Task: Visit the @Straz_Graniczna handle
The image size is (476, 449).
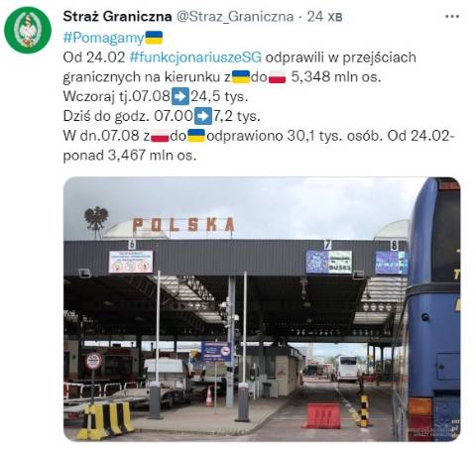Action: (235, 17)
